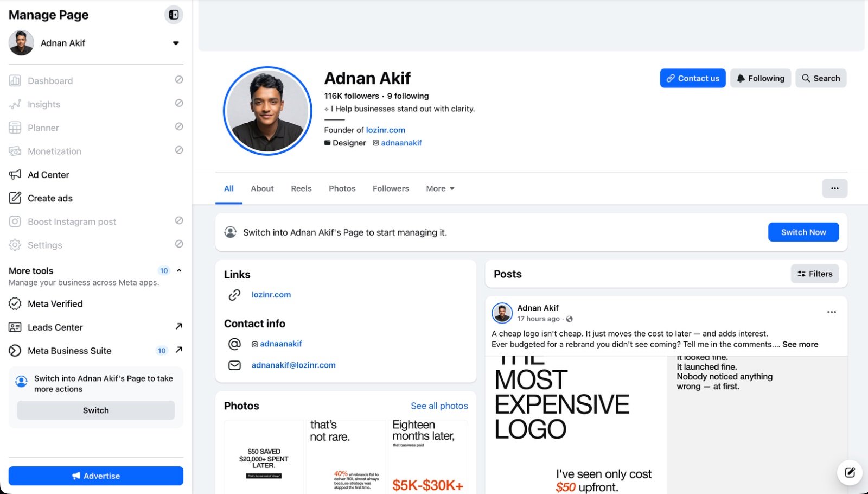Open the 'that's not rare' photo thumbnail
This screenshot has height=494, width=868.
346,457
